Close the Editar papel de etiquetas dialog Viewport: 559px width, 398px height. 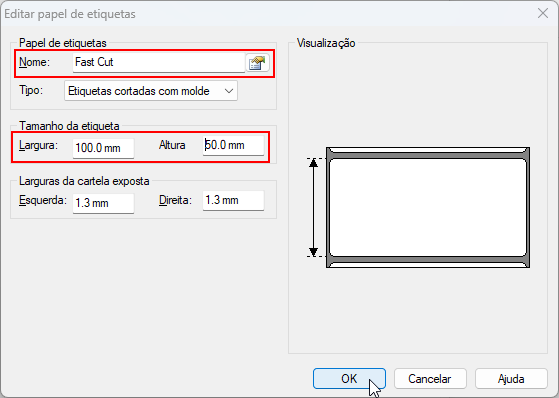click(x=543, y=14)
